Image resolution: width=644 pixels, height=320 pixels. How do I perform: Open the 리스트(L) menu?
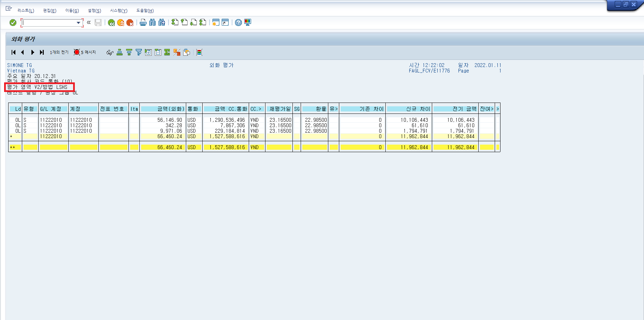tap(26, 11)
